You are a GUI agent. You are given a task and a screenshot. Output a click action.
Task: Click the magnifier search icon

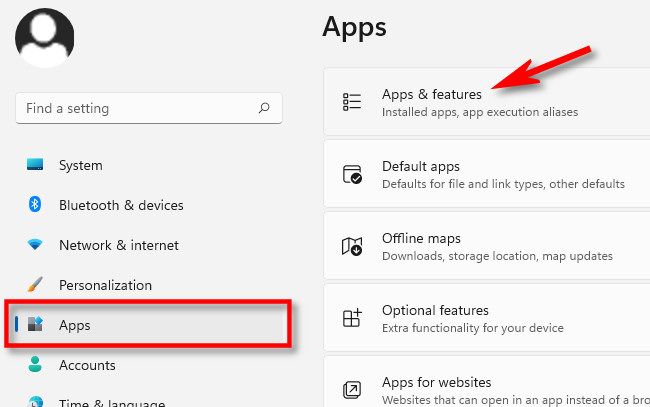pyautogui.click(x=264, y=108)
